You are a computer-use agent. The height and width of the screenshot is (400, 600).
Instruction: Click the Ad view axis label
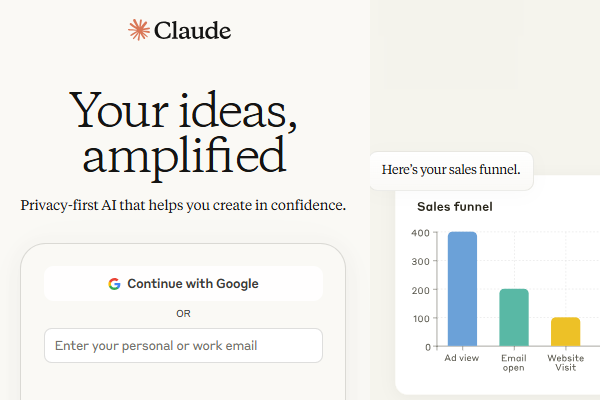[x=462, y=357]
